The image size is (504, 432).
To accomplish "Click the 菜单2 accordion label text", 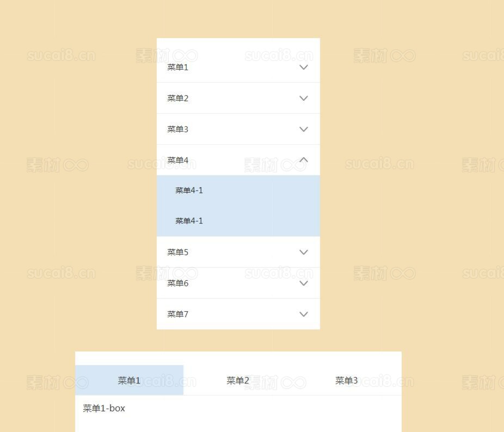I will pyautogui.click(x=178, y=98).
